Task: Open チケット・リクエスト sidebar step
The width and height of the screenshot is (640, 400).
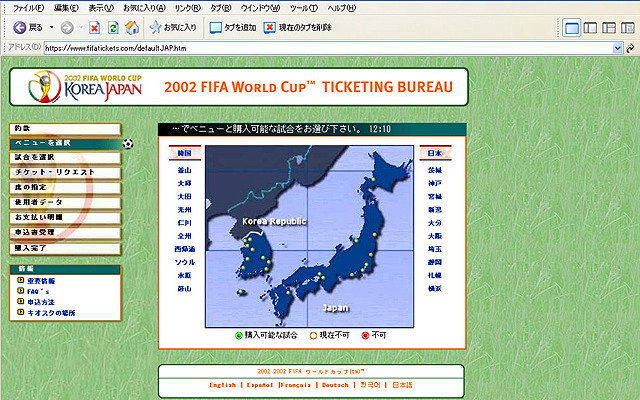Action: click(x=65, y=173)
